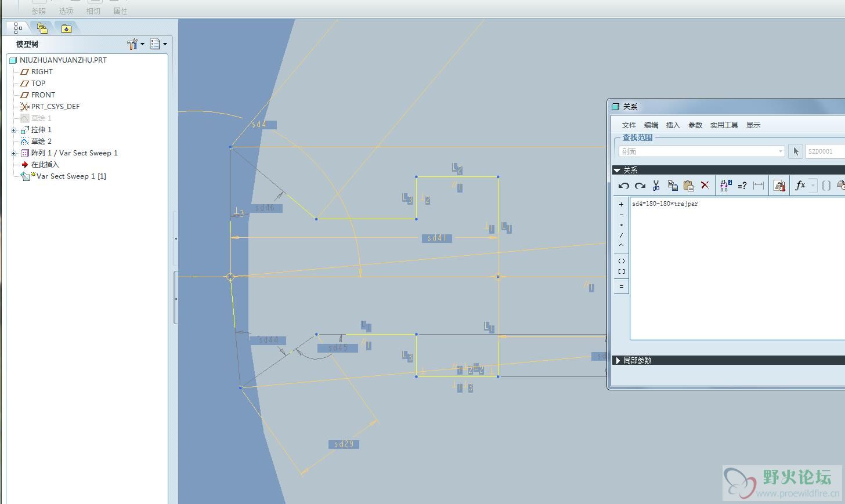
Task: Select the sd41 dimension label in sketch
Action: [x=437, y=238]
